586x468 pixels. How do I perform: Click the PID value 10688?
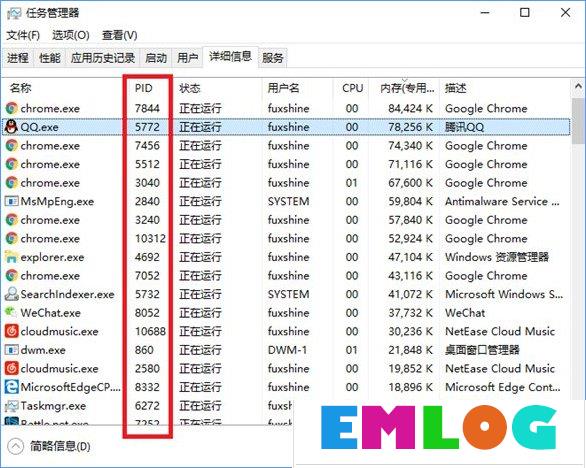(150, 331)
